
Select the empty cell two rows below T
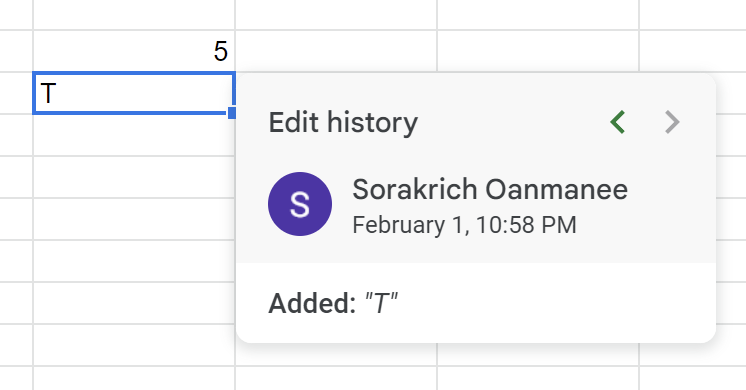(x=134, y=177)
